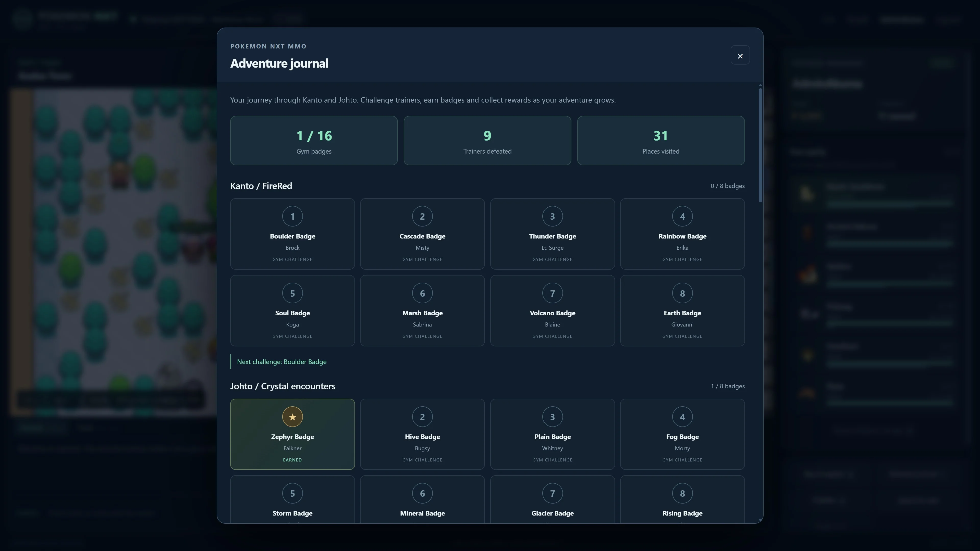
Task: Click the Zephyr Badge gold star icon
Action: click(292, 417)
